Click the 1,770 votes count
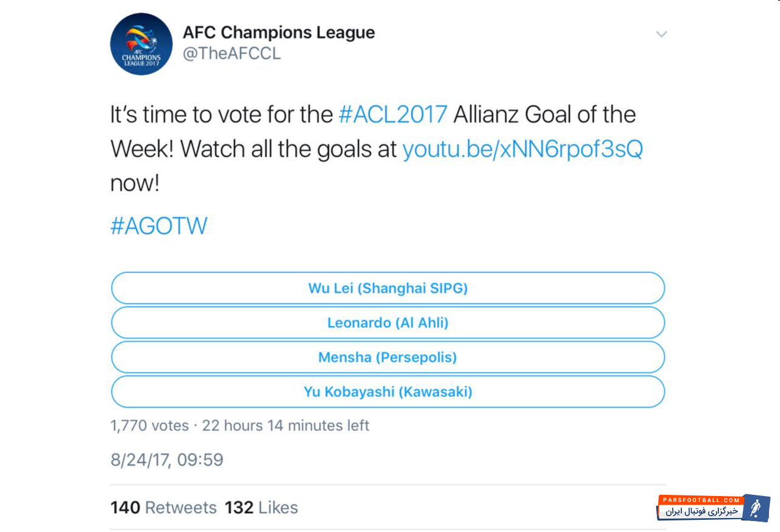 [149, 425]
